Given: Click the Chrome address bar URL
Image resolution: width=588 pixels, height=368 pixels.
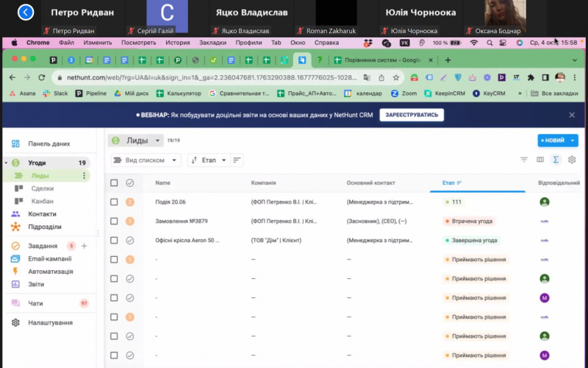Looking at the screenshot, I should pyautogui.click(x=212, y=78).
